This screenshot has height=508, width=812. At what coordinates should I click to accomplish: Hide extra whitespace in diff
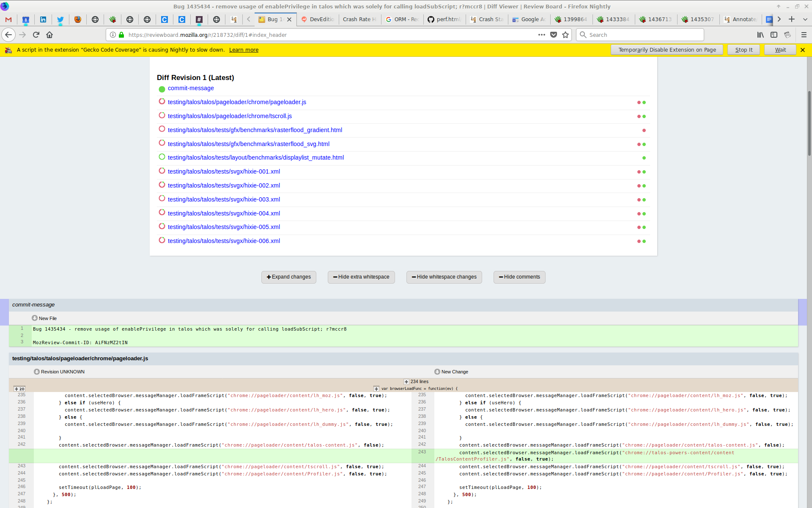pyautogui.click(x=361, y=277)
